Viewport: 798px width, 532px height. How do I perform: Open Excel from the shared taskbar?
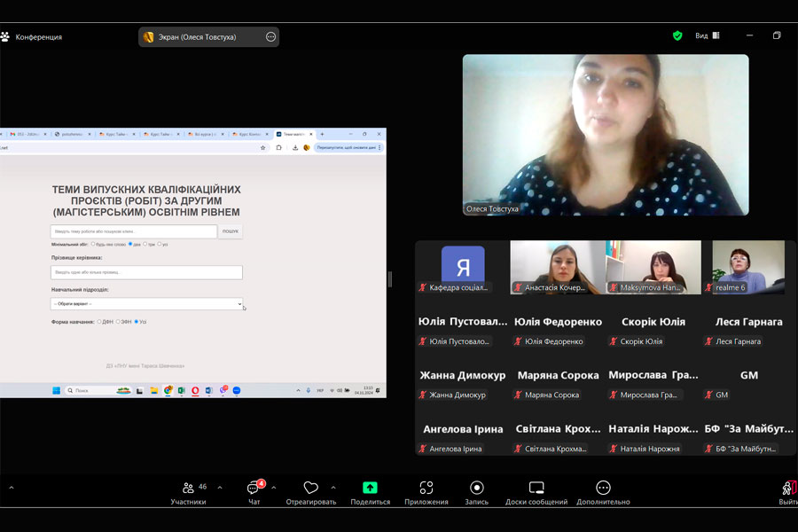pyautogui.click(x=181, y=390)
